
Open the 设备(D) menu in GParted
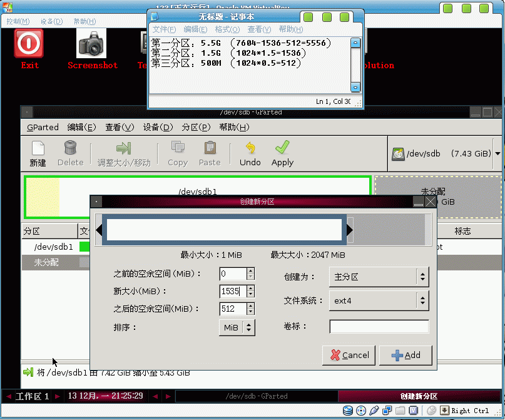point(158,127)
